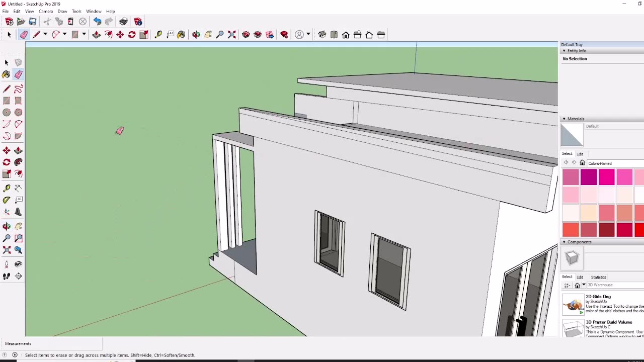
Task: Select the Section Plane tool
Action: (18, 276)
